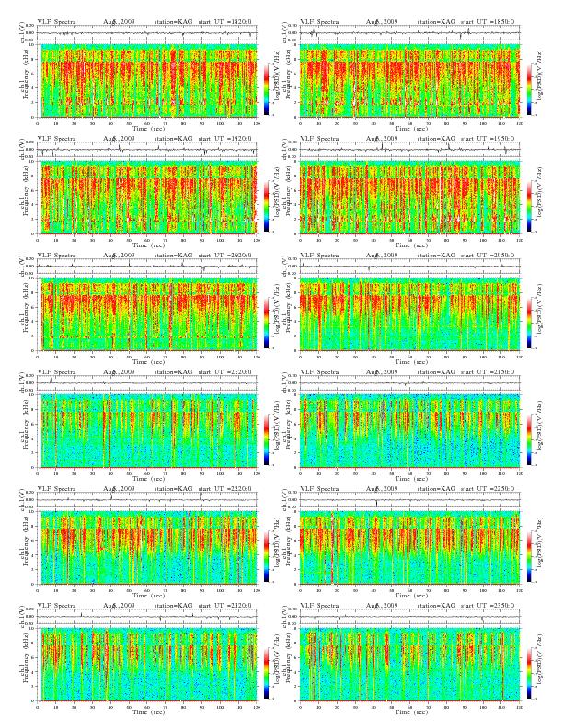The width and height of the screenshot is (563, 728).
Task: Select the PSD color bar beside the 1950:0 spectrogram
Action: click(529, 206)
